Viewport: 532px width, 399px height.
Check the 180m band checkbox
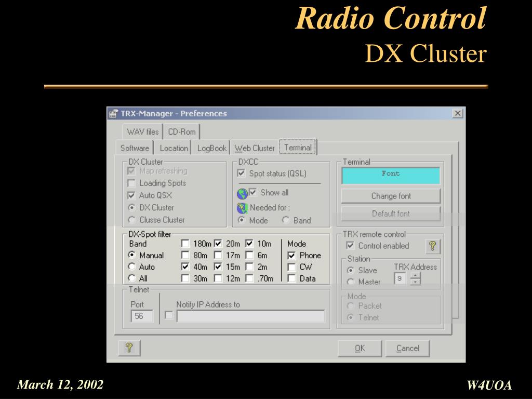coord(185,244)
